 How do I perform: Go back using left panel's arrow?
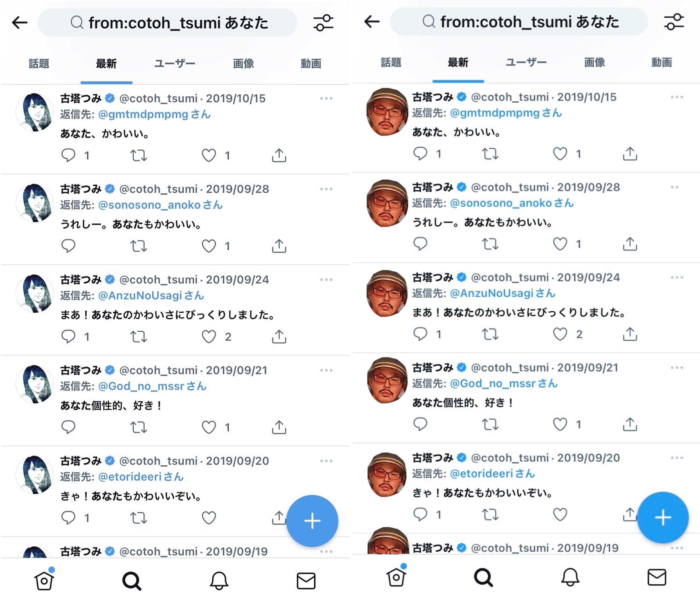(x=20, y=23)
